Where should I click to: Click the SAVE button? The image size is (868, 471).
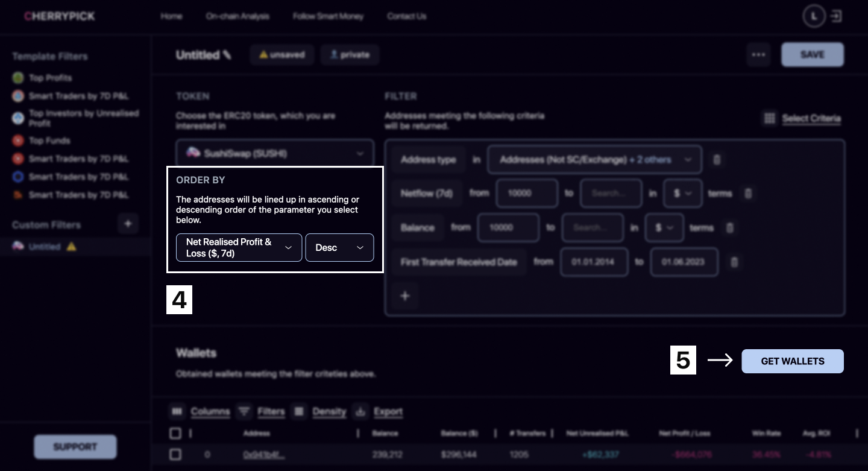click(x=812, y=55)
